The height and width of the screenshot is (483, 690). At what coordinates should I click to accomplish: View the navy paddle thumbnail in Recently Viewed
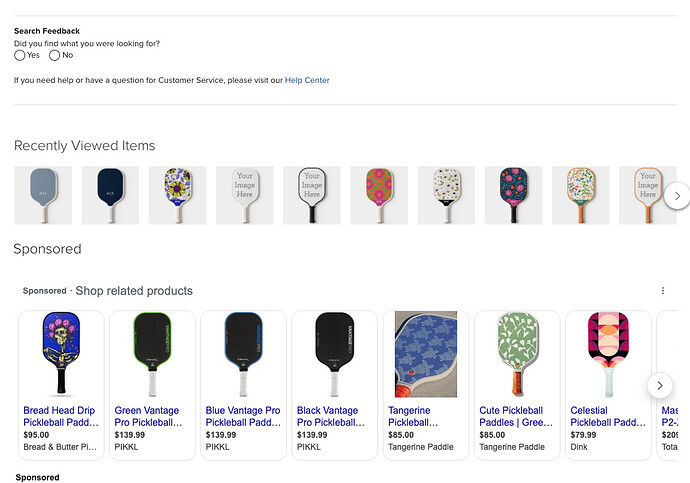coord(110,195)
